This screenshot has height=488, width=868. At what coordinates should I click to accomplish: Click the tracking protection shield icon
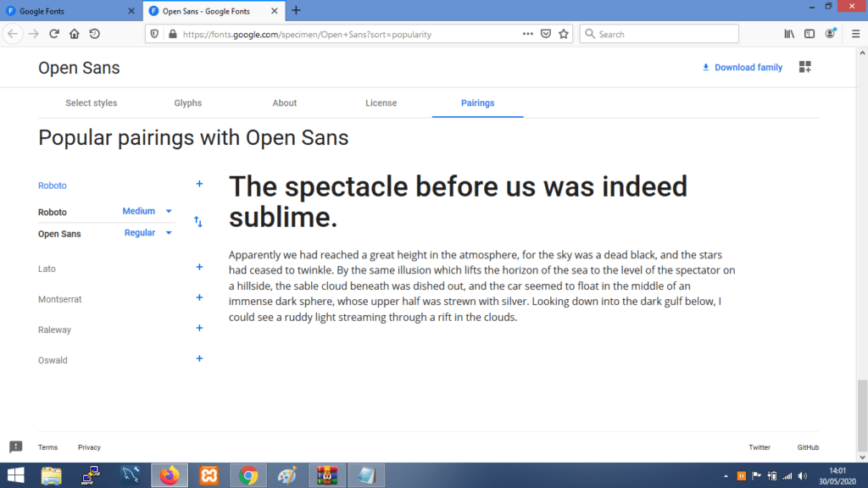pyautogui.click(x=154, y=34)
